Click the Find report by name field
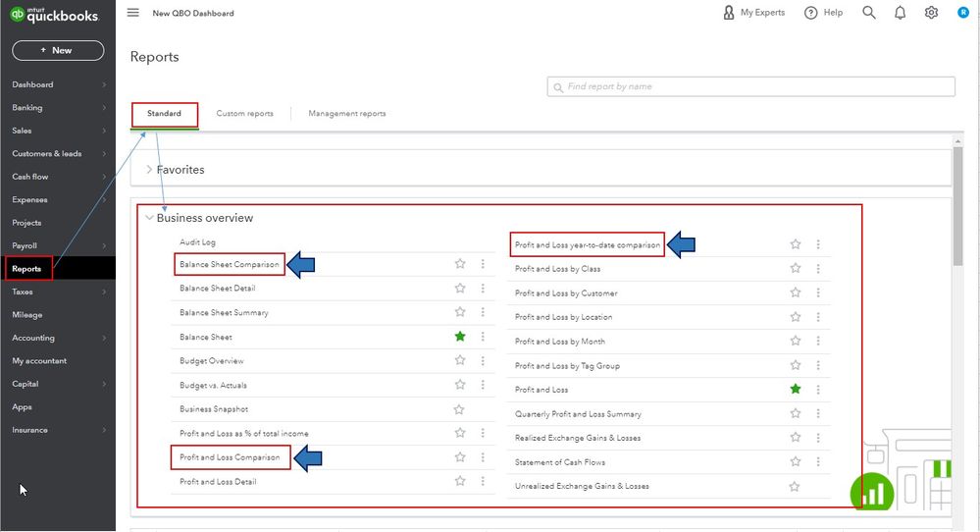Viewport: 980px width, 532px height. [755, 86]
